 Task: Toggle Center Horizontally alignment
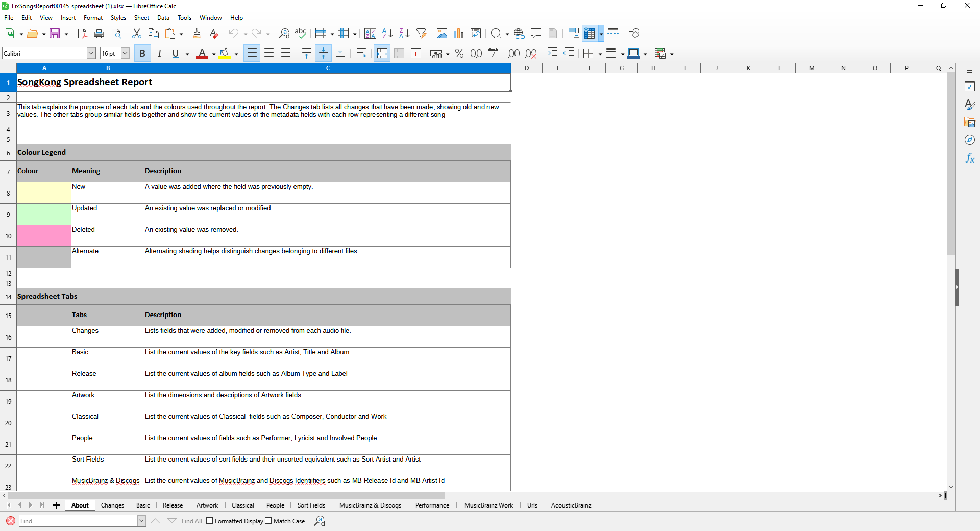[x=269, y=54]
